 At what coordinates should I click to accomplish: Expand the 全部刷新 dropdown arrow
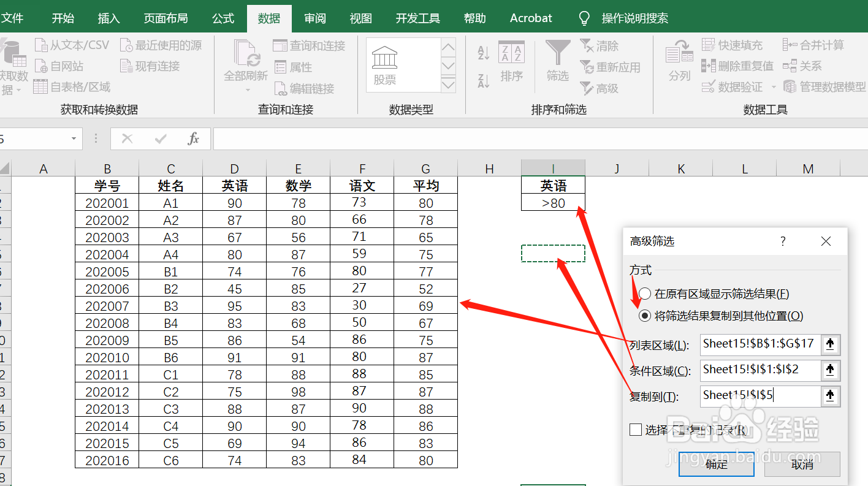pos(248,91)
